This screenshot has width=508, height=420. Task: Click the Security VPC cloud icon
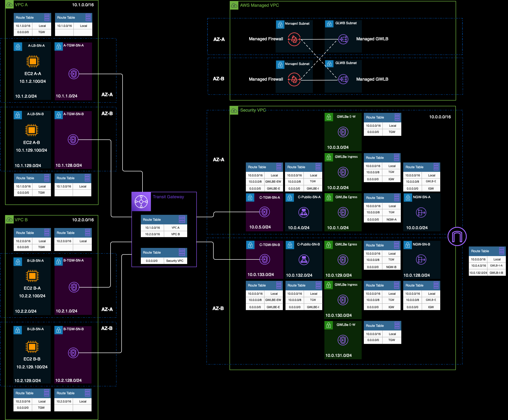pyautogui.click(x=234, y=110)
